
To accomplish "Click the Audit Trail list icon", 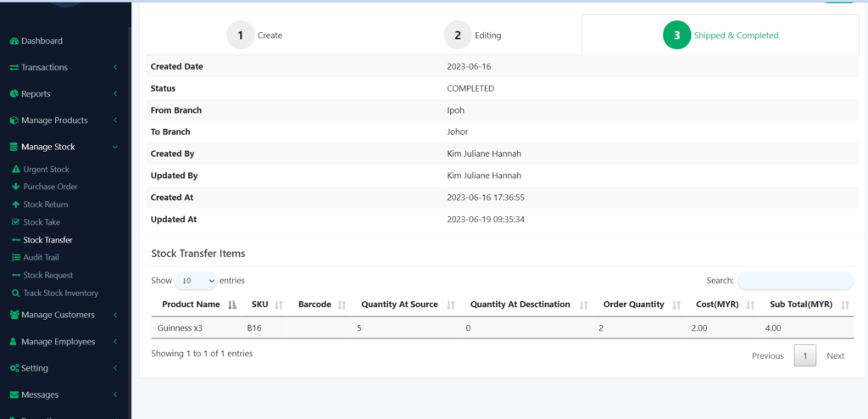I will coord(15,257).
